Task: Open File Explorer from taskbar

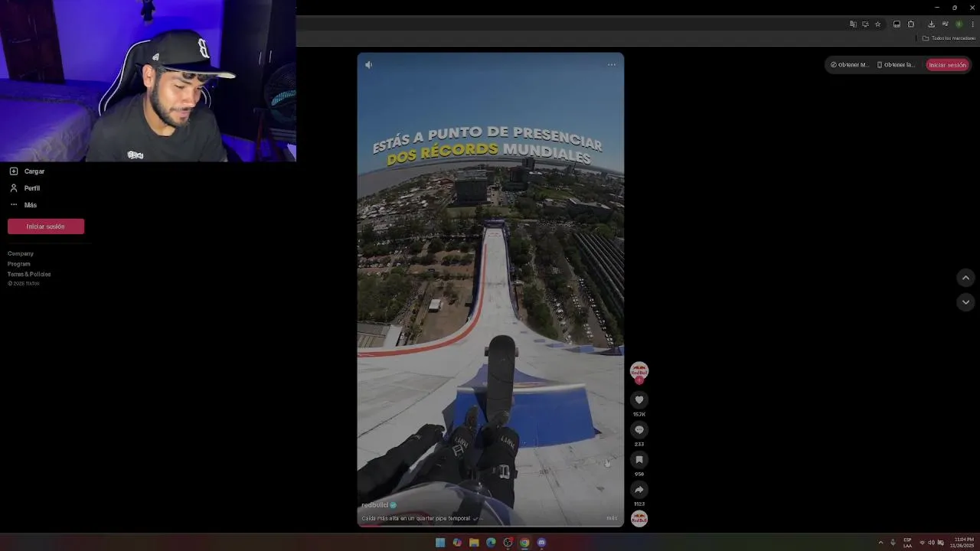Action: (474, 543)
